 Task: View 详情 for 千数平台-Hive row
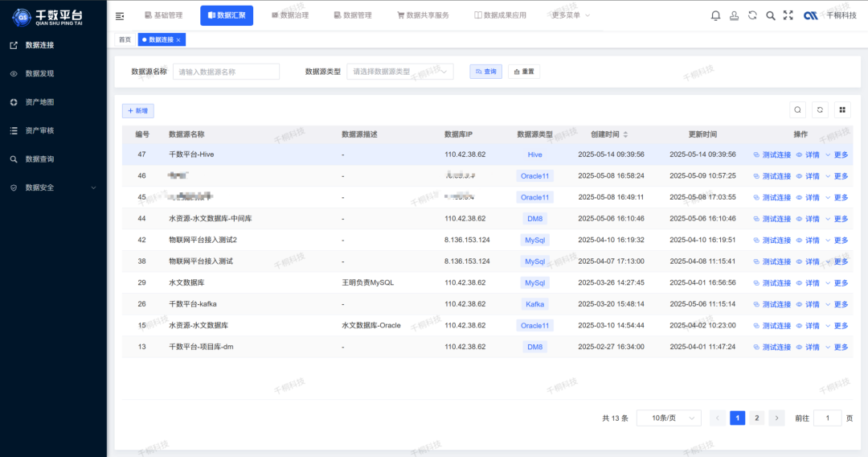coord(808,155)
